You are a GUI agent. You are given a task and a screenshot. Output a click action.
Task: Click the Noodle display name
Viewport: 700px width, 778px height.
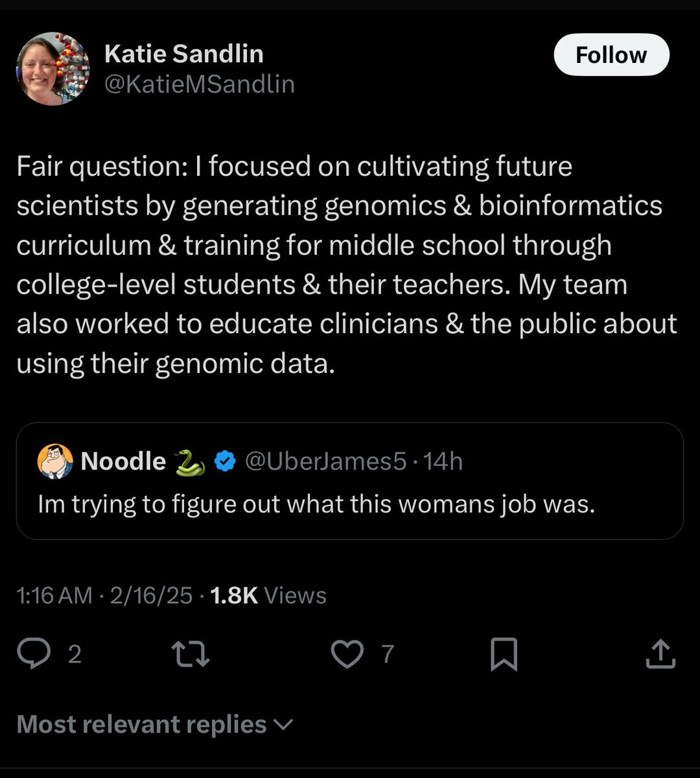[x=123, y=462]
